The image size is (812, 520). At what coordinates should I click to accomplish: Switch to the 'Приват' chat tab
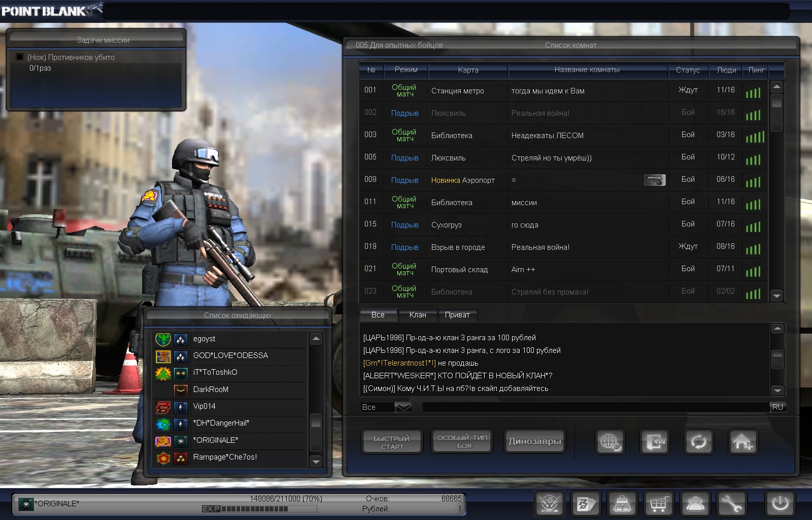(457, 315)
